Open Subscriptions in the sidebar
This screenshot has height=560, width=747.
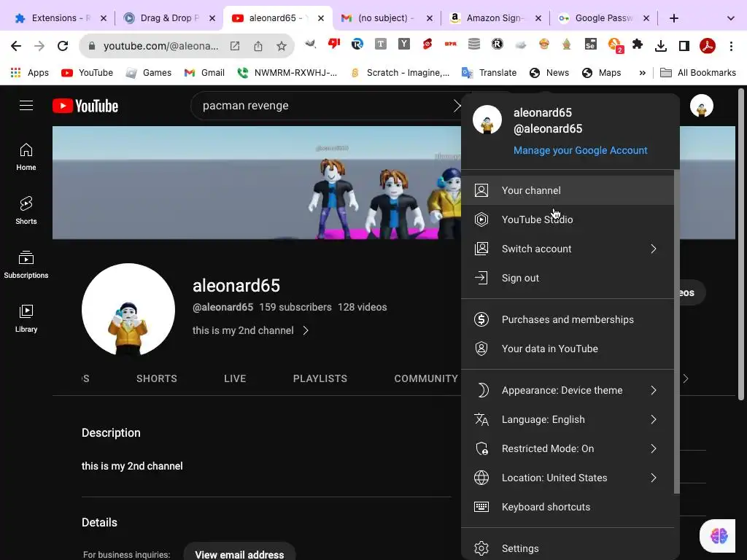[x=26, y=265]
